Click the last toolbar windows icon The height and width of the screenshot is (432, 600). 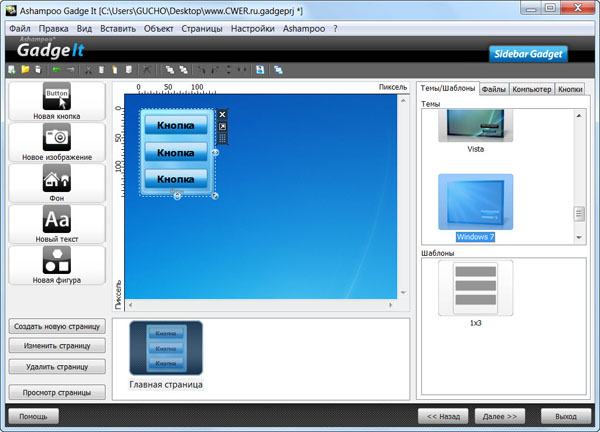[278, 70]
